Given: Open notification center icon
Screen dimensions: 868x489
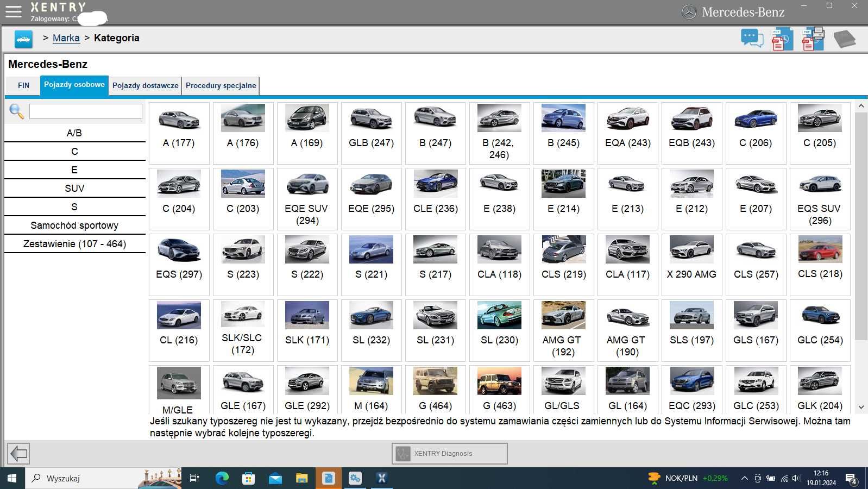Looking at the screenshot, I should (852, 479).
